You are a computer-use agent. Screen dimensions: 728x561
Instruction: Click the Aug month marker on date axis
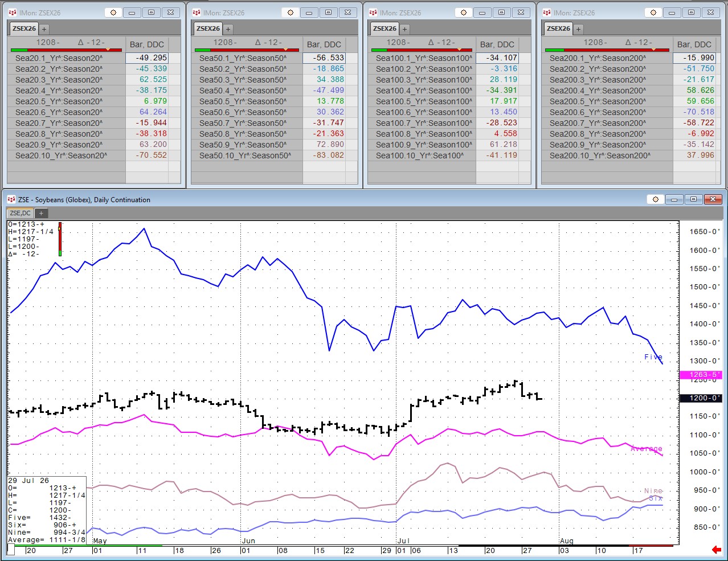(x=566, y=541)
